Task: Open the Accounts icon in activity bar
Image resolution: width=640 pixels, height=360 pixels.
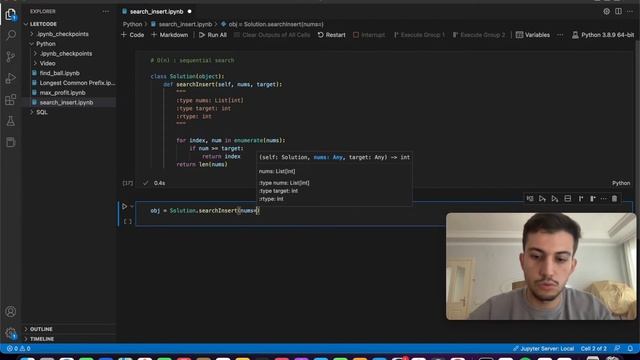Action: tap(11, 312)
